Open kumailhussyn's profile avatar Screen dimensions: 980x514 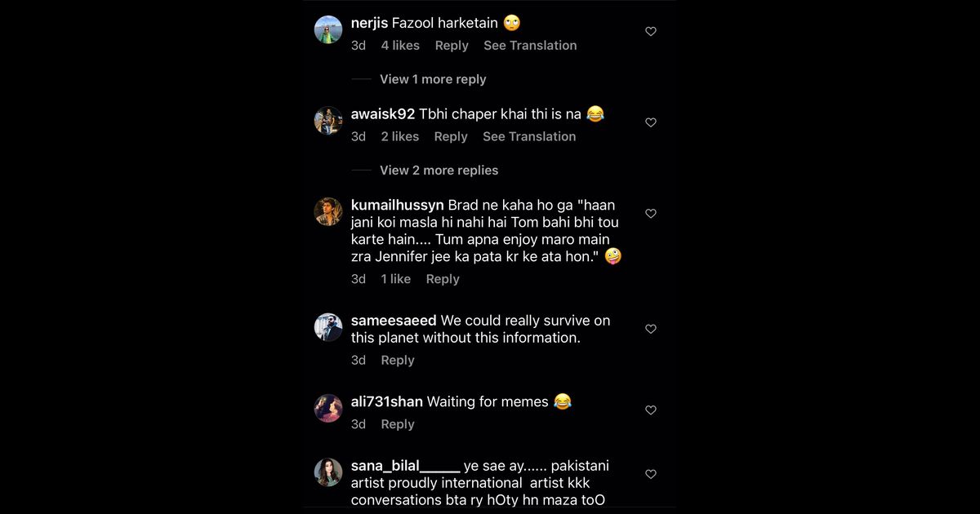(328, 212)
